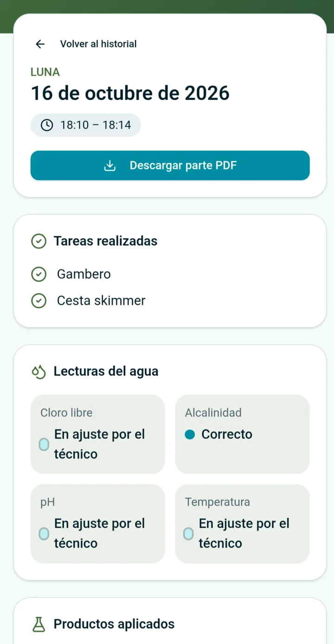This screenshot has width=334, height=644.
Task: Click the clock icon beside 18:10 – 18:14
Action: (47, 125)
